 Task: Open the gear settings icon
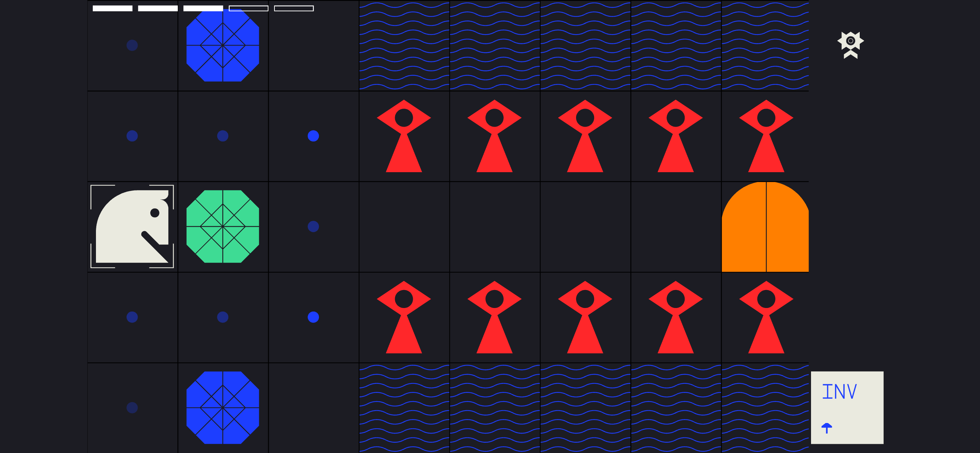[x=850, y=45]
